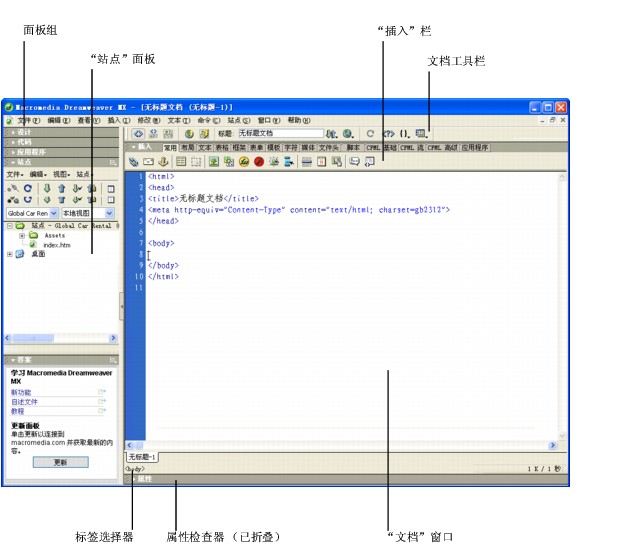Select the 无标题-1 document tab
The image size is (624, 552).
tap(142, 457)
